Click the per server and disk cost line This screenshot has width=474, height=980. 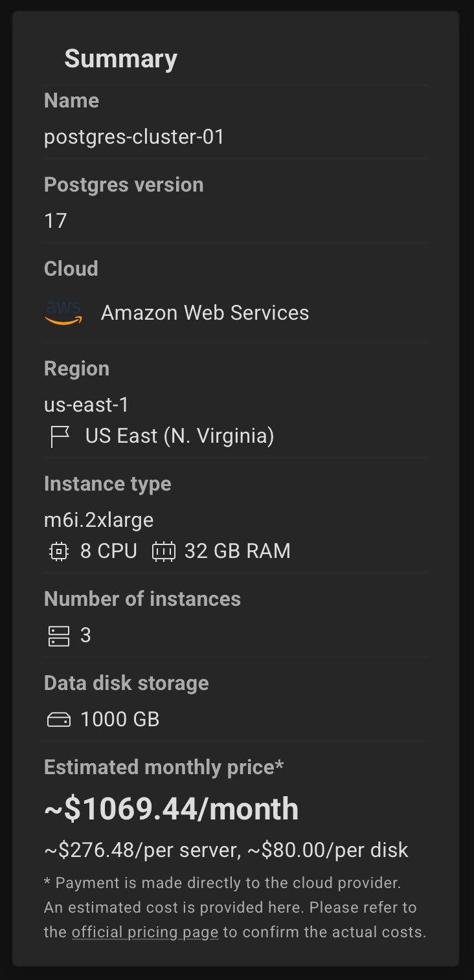pyautogui.click(x=226, y=851)
